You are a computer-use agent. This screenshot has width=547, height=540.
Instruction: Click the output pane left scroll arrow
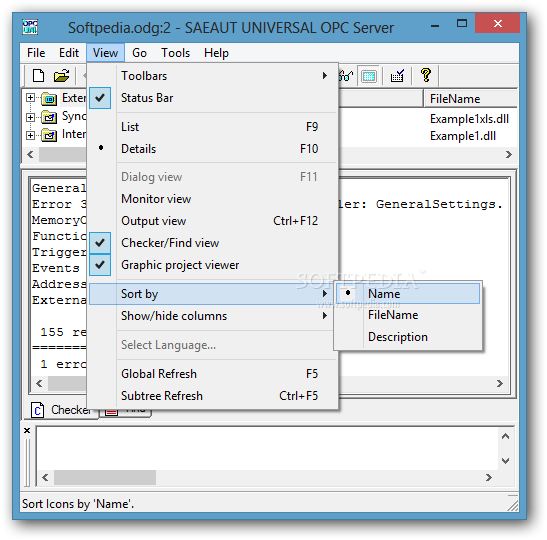tap(39, 384)
